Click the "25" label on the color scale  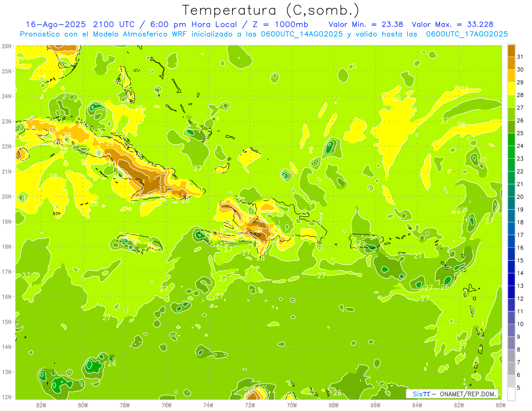coord(520,133)
